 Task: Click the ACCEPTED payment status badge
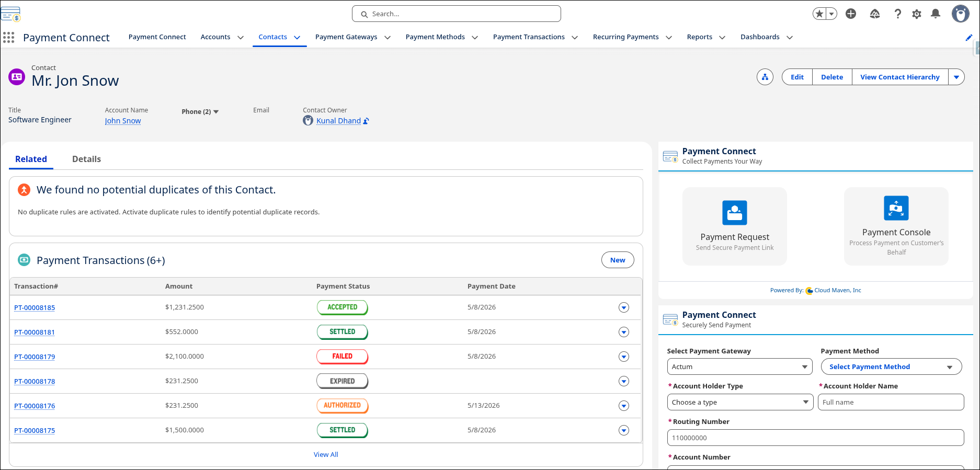click(x=343, y=307)
